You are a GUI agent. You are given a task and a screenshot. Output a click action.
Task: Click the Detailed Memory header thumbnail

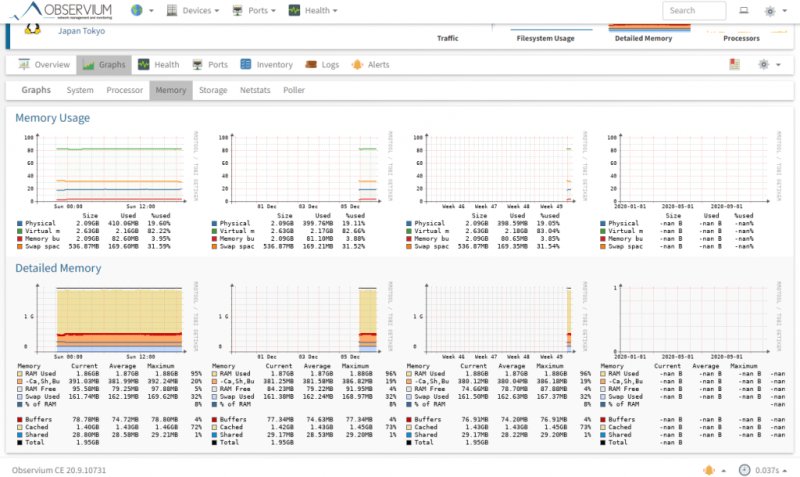[x=643, y=33]
